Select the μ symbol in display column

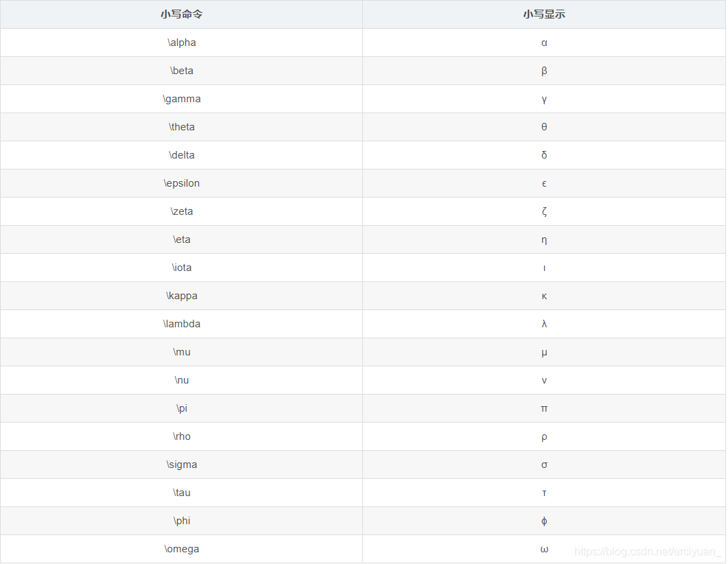544,352
